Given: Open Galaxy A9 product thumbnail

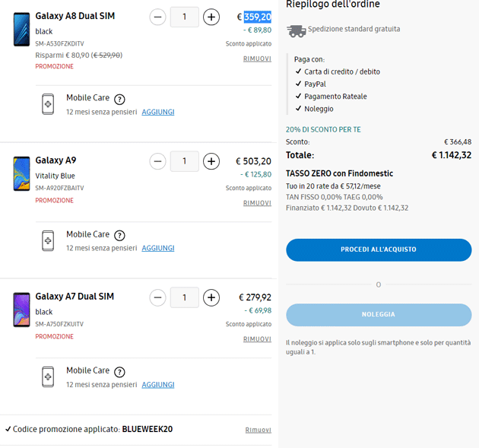Looking at the screenshot, I should coord(21,173).
